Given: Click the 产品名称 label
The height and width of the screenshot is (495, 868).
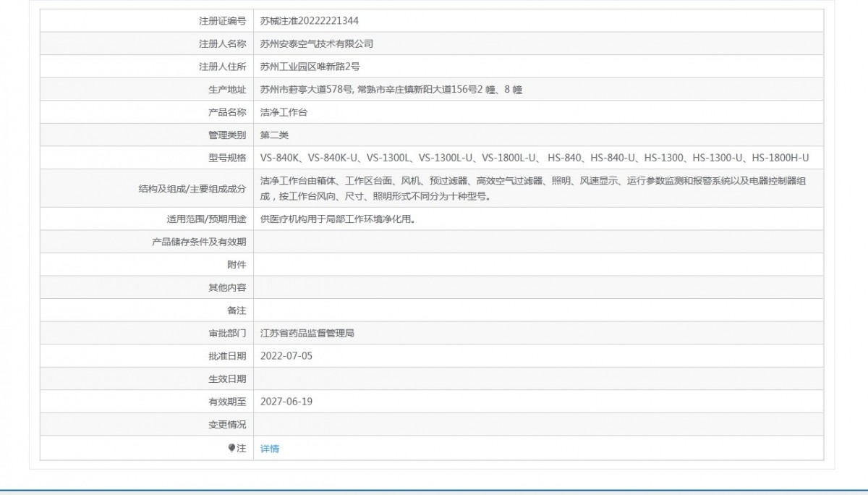Looking at the screenshot, I should click(x=227, y=113).
